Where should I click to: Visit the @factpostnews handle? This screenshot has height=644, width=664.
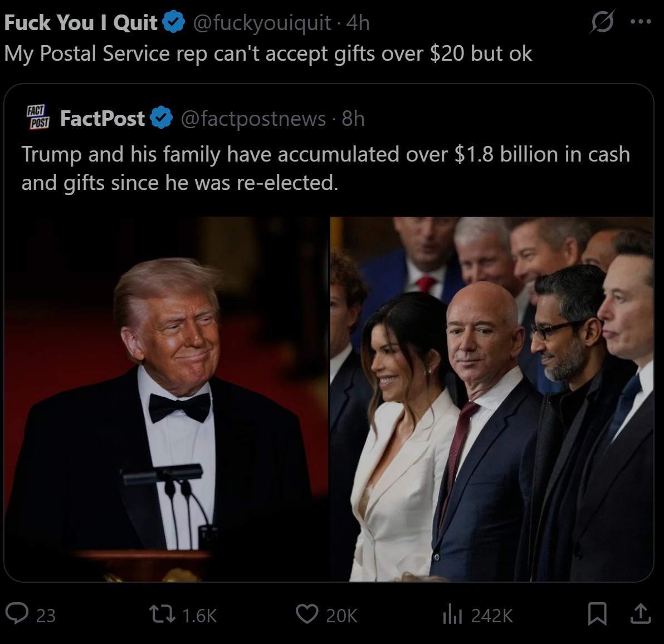coord(253,118)
